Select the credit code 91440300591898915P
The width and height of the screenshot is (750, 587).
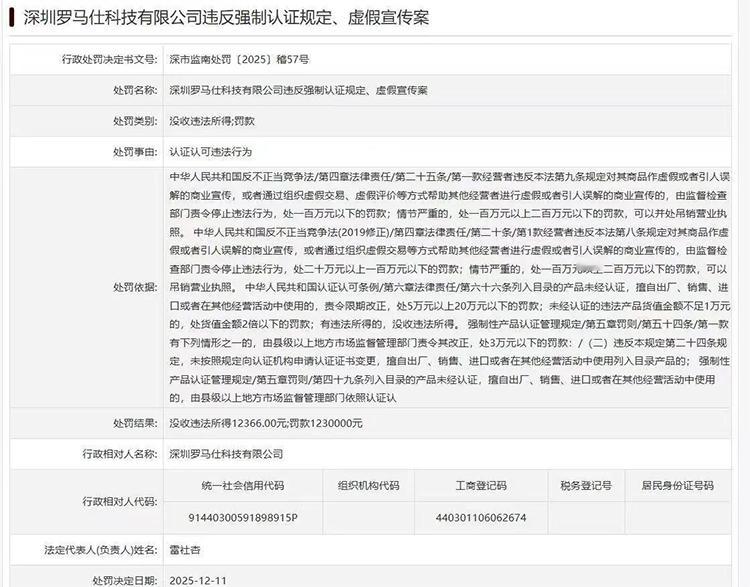pos(243,518)
